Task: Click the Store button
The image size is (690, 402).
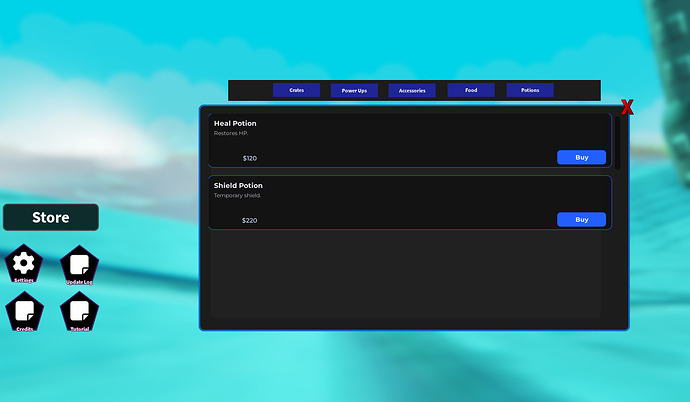Action: (51, 217)
